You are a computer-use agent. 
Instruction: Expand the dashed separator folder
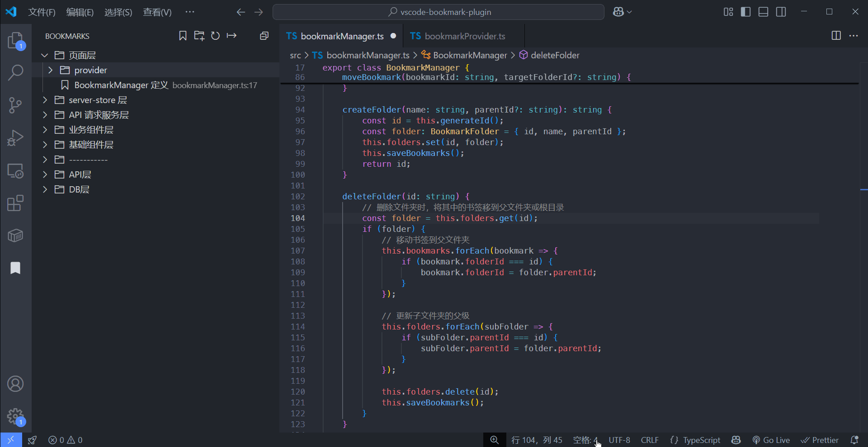tap(44, 160)
